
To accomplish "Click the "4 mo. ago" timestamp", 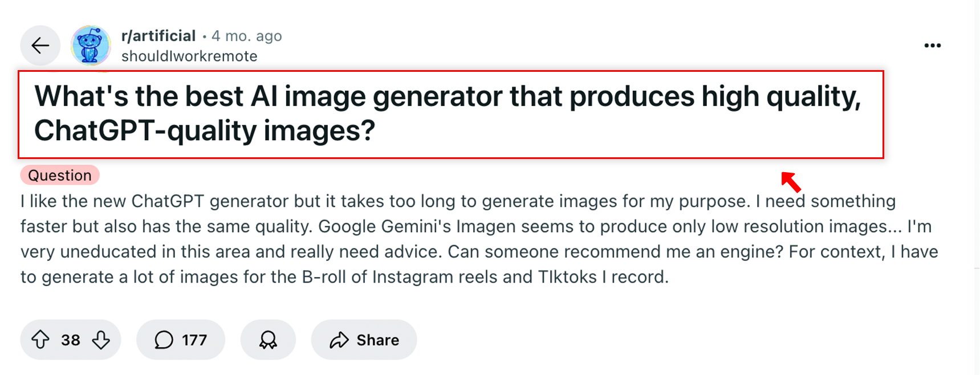I will point(247,36).
